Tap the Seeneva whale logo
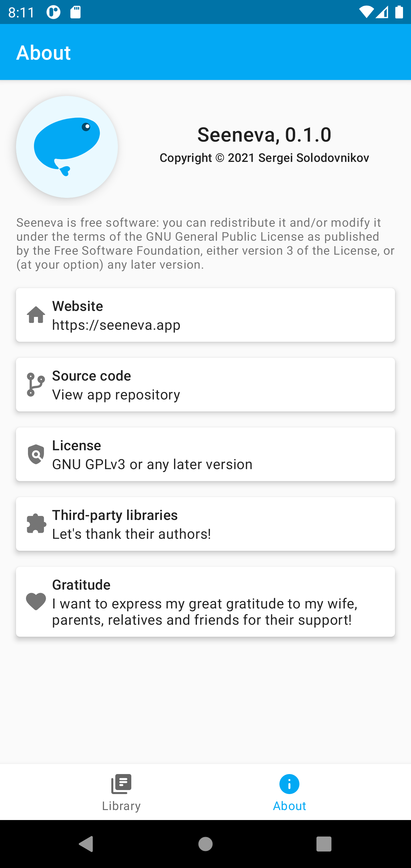411x868 pixels. (x=67, y=147)
